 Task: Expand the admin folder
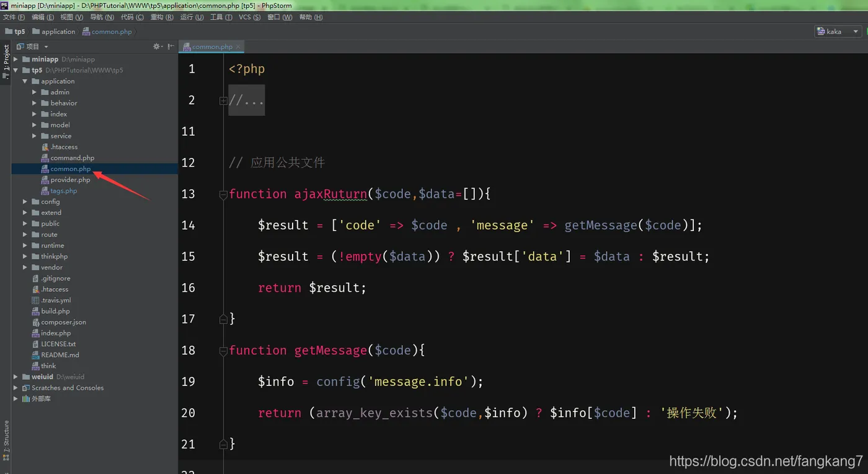[x=35, y=92]
